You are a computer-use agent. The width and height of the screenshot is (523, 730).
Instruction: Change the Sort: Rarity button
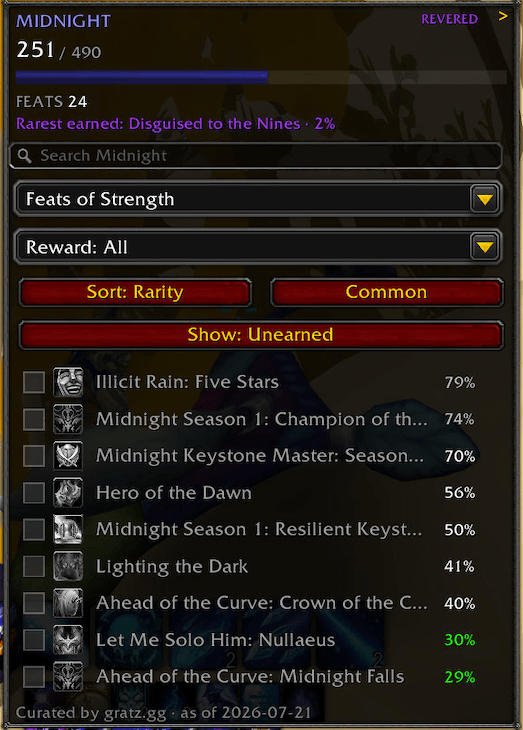(135, 292)
